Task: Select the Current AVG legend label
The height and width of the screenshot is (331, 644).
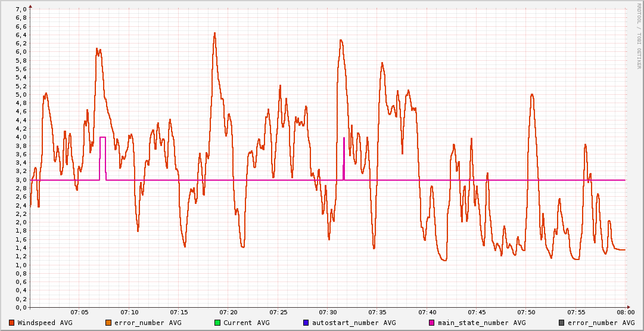Action: click(x=246, y=323)
